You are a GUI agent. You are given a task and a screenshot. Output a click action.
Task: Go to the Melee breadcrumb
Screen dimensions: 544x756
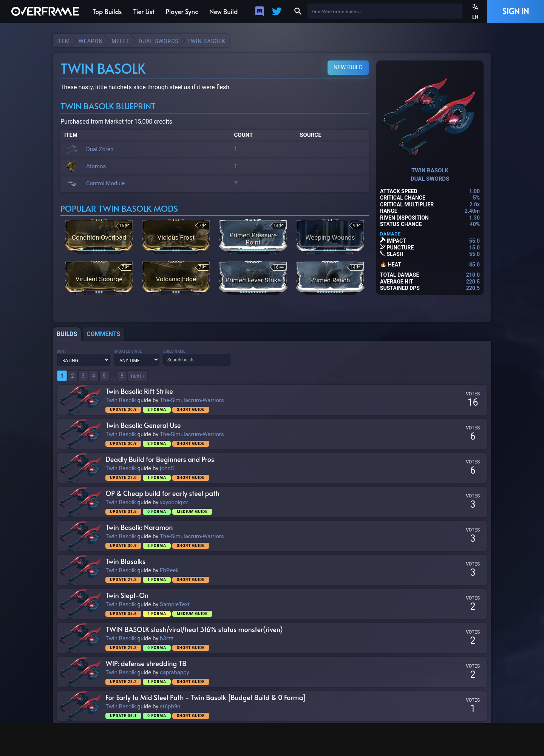[x=121, y=41]
